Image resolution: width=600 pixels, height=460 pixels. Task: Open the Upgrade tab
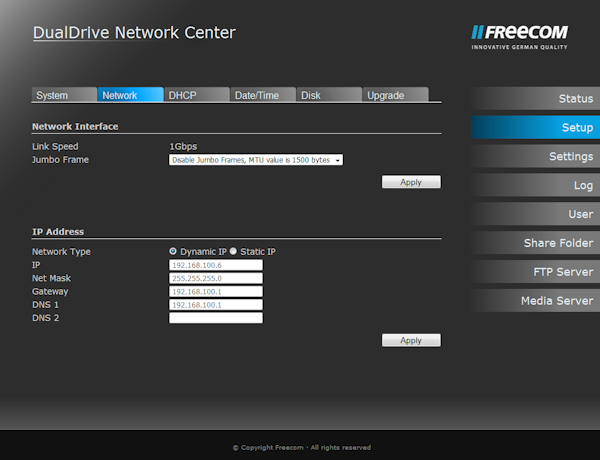pos(395,95)
